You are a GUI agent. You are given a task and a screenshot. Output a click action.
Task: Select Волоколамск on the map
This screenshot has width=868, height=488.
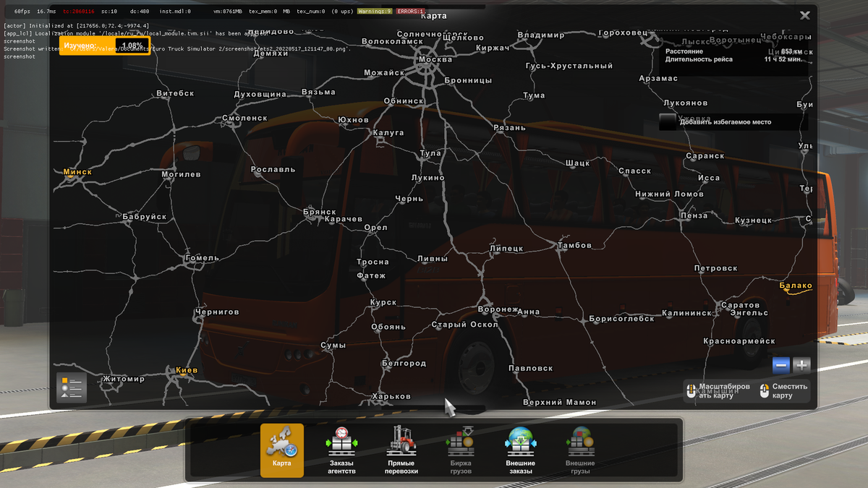pyautogui.click(x=391, y=41)
